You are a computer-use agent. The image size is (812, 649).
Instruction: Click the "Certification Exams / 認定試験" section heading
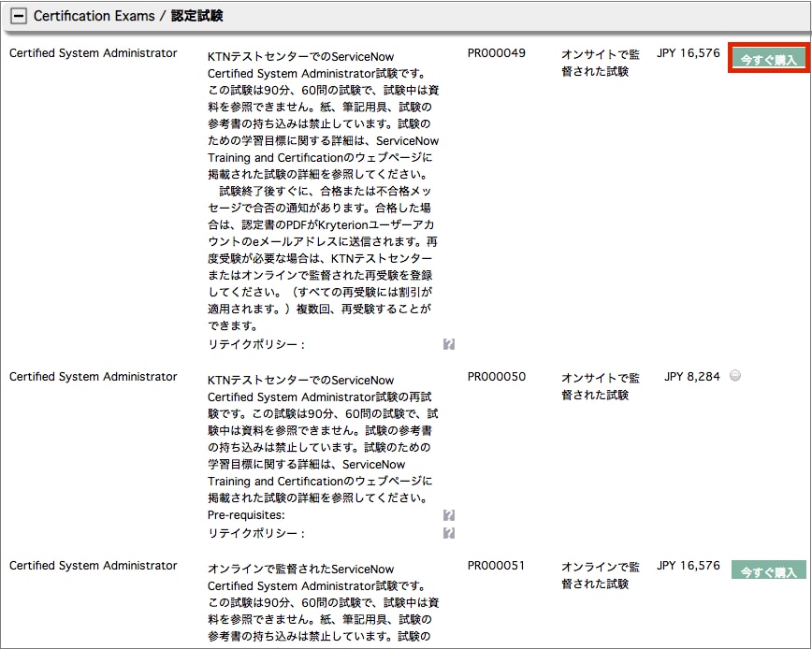(x=128, y=16)
